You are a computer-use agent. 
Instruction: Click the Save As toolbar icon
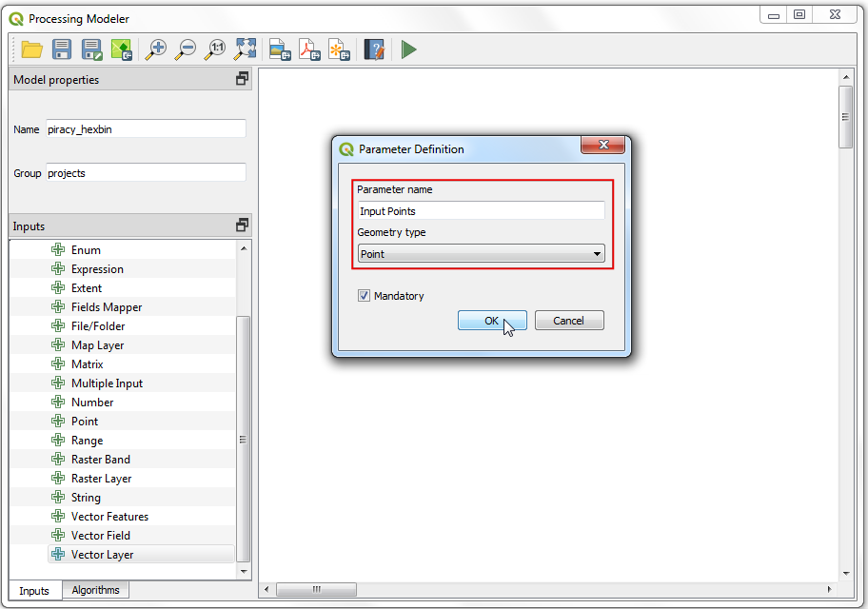click(91, 49)
